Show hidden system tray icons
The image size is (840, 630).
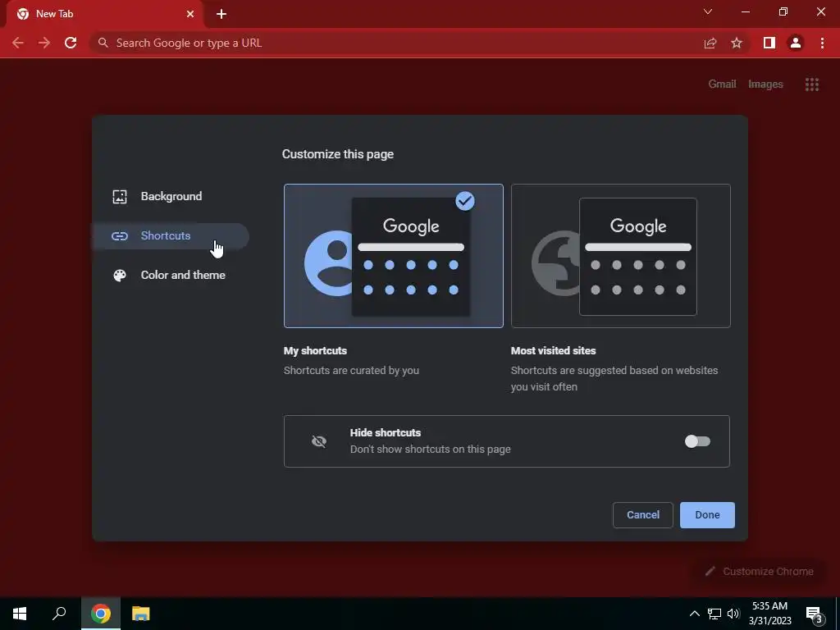[x=694, y=614]
